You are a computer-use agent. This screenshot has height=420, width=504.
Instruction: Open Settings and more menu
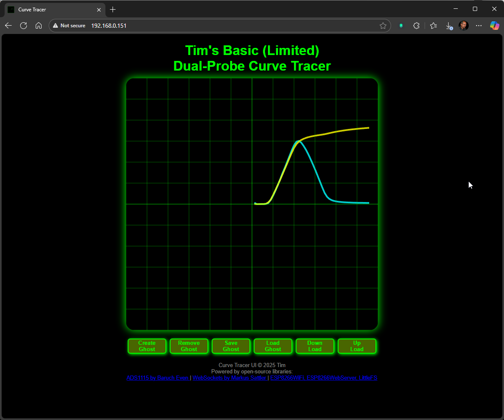coord(479,26)
